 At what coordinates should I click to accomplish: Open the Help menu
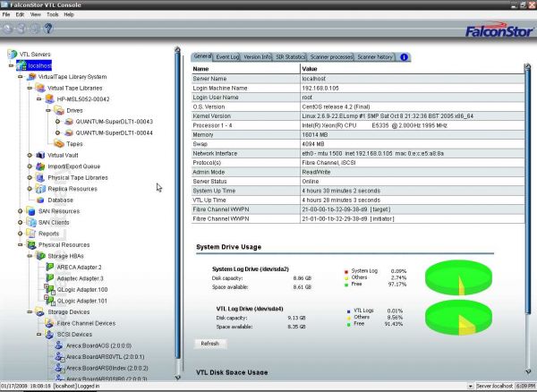(69, 14)
